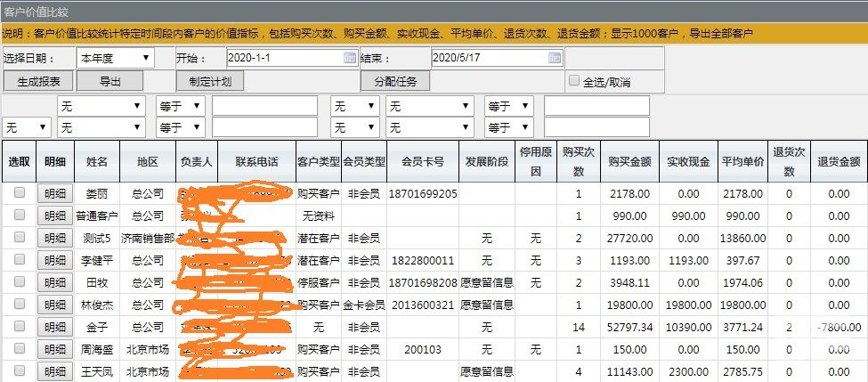Check the selection box for 娄丽
This screenshot has height=382, width=868.
pyautogui.click(x=20, y=193)
